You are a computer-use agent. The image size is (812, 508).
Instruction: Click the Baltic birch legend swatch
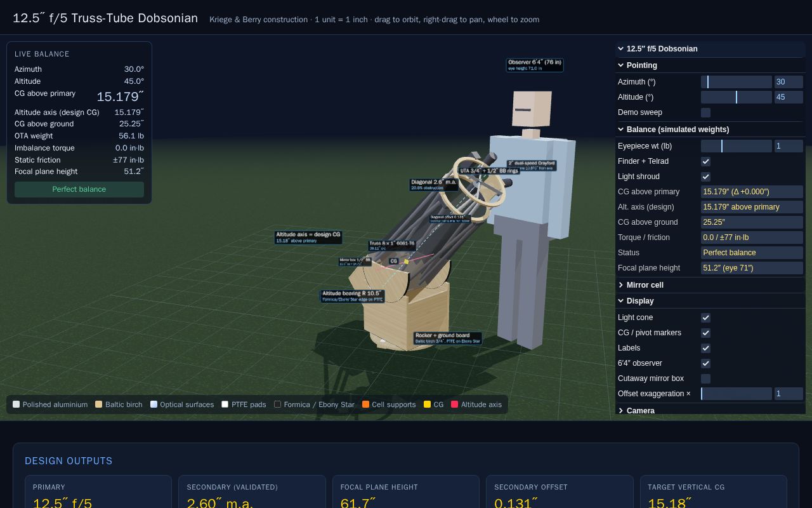(x=99, y=404)
